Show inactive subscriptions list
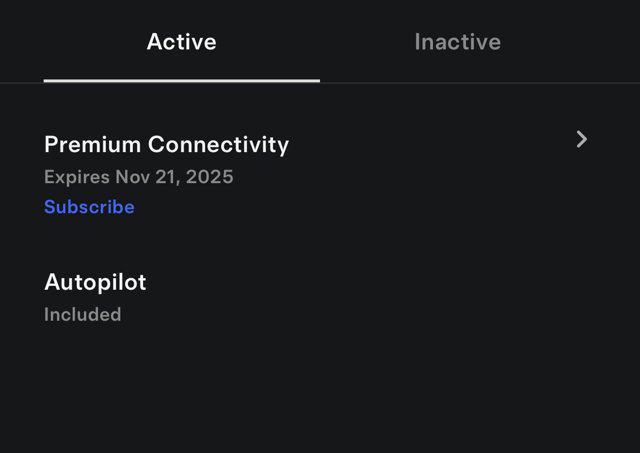Image resolution: width=640 pixels, height=453 pixels. tap(457, 42)
